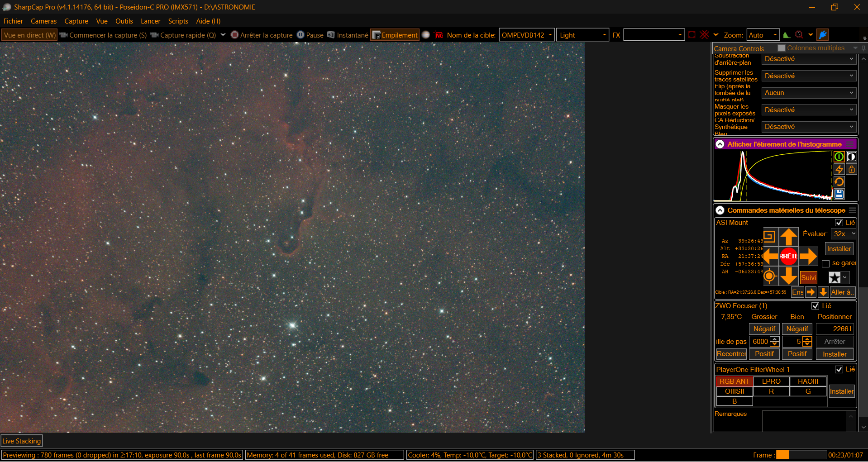Open the Outils menu
Image resolution: width=868 pixels, height=462 pixels.
click(124, 21)
